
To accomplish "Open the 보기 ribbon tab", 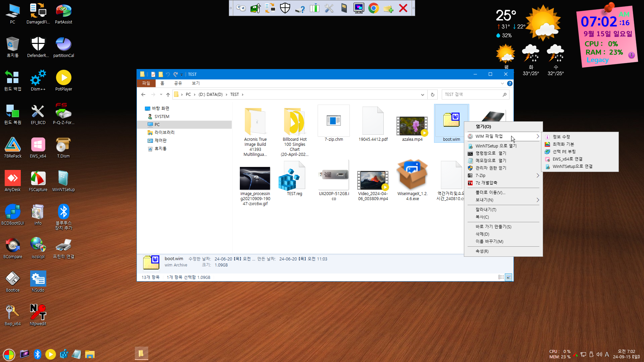I will coord(196,83).
